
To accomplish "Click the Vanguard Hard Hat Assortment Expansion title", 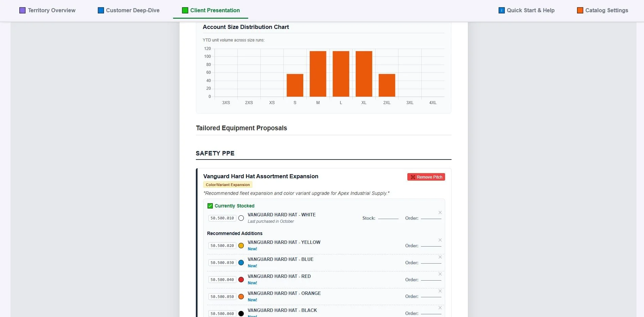I will pyautogui.click(x=261, y=176).
